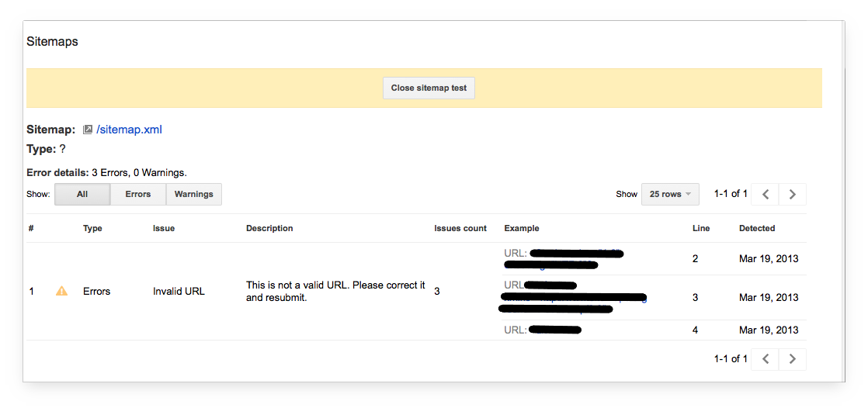Go to previous page at top

tap(766, 194)
